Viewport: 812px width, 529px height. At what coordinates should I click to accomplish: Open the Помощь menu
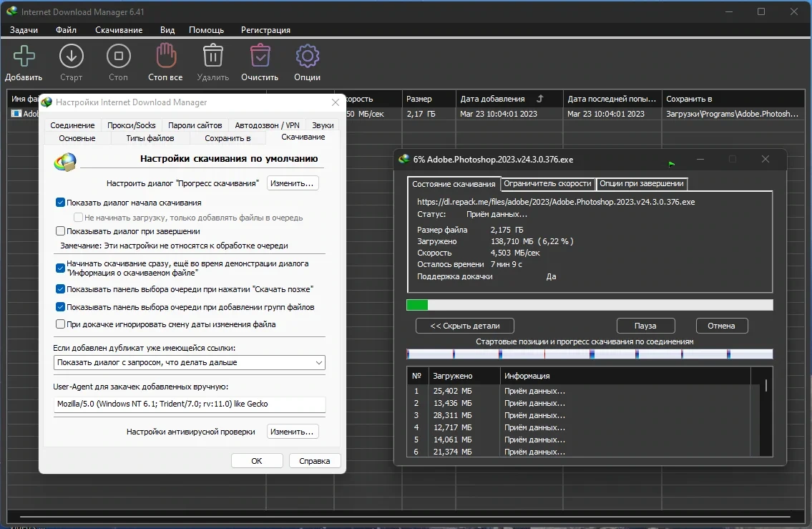pos(206,30)
